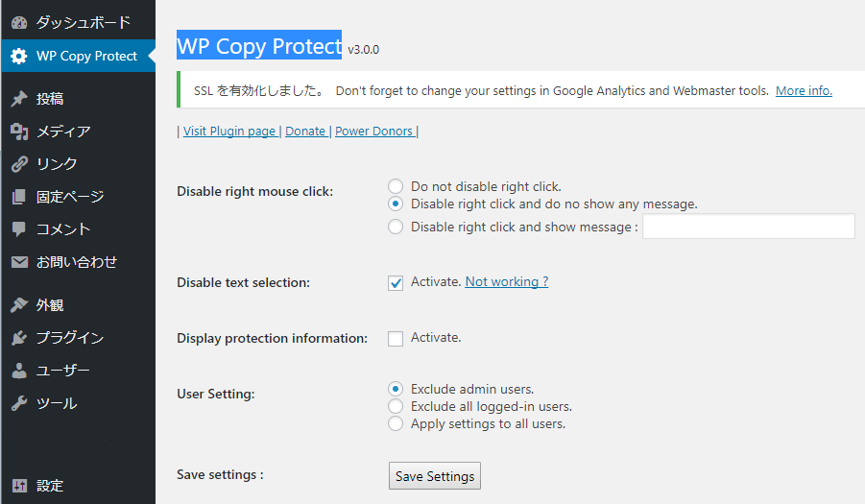
Task: Click the wrench icon for ツール
Action: pos(19,403)
